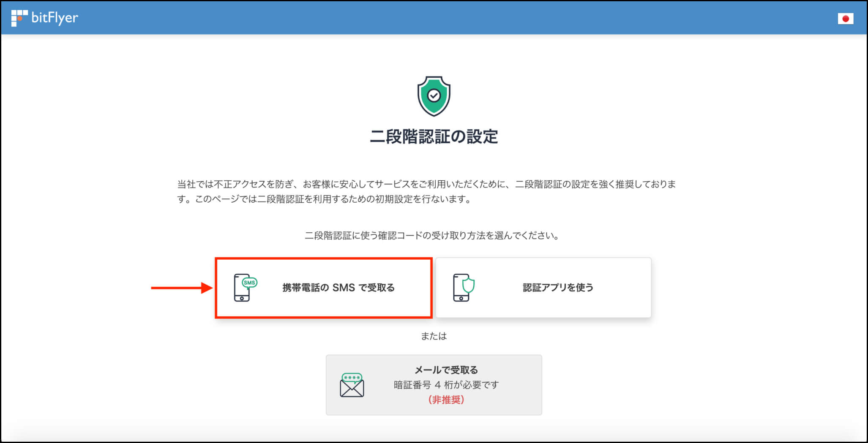This screenshot has height=443, width=868.
Task: Choose 認証アプリを使う option
Action: tap(543, 288)
